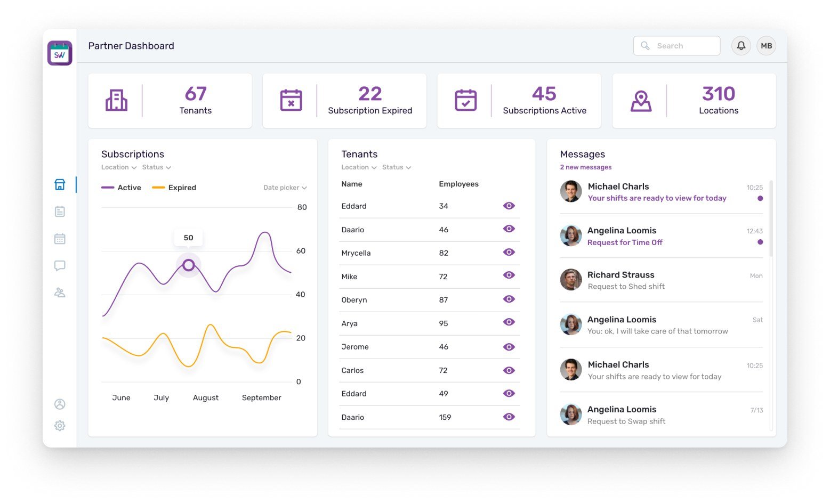View tenant Carlos with eye icon
830x504 pixels.
[x=509, y=370]
